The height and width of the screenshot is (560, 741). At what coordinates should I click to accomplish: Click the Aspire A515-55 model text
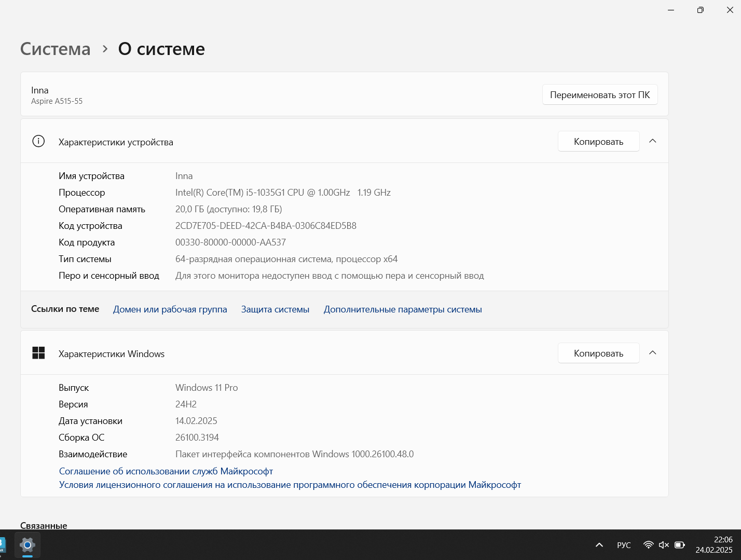click(57, 101)
